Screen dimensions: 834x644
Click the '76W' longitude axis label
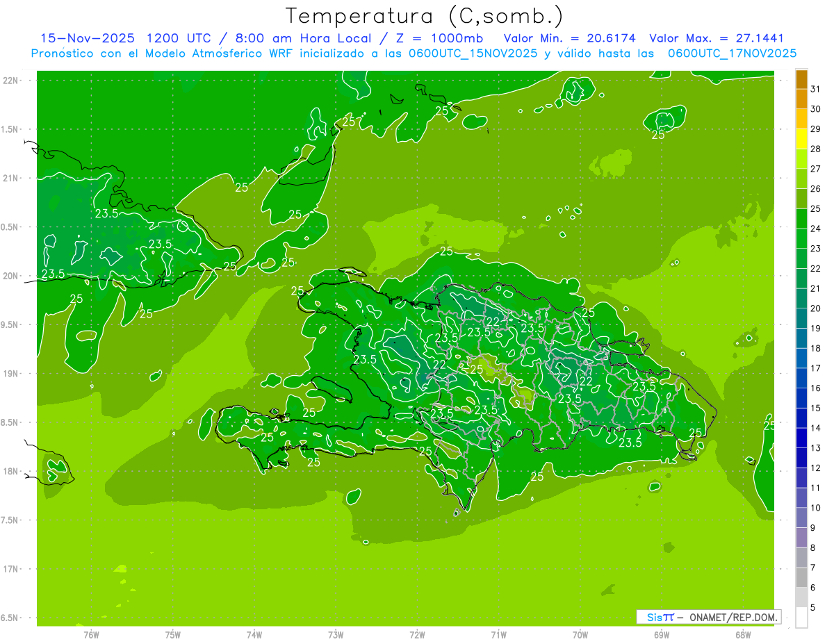point(91,634)
